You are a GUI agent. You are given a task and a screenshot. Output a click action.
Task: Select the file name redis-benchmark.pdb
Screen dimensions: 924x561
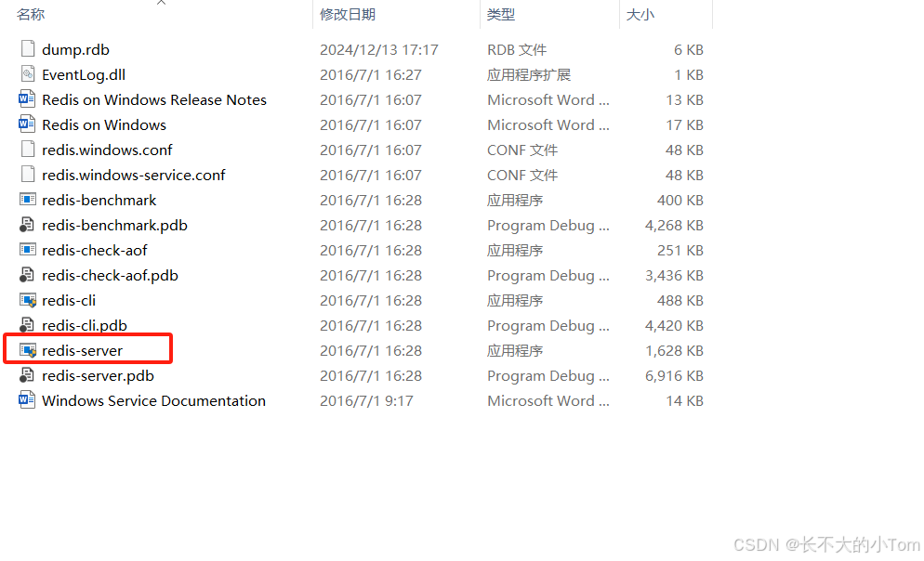tap(115, 225)
